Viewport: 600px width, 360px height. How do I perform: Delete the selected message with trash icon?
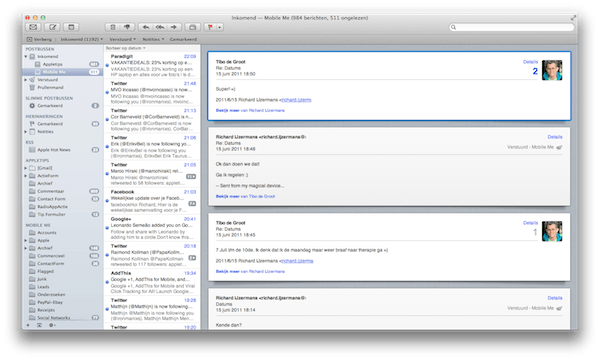pyautogui.click(x=113, y=27)
